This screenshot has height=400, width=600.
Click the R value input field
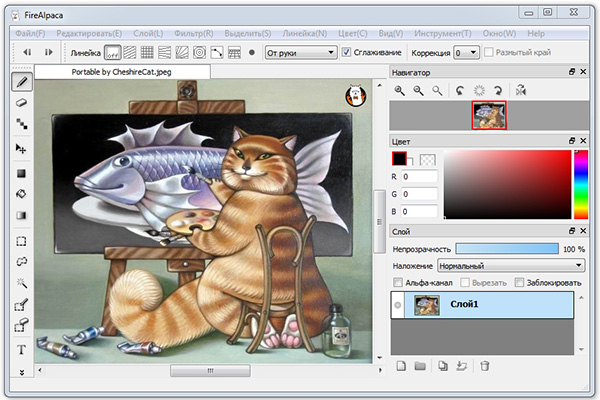click(x=420, y=175)
